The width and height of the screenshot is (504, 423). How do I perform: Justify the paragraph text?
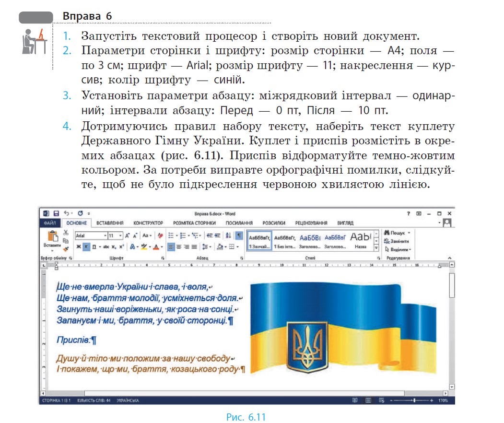[194, 247]
